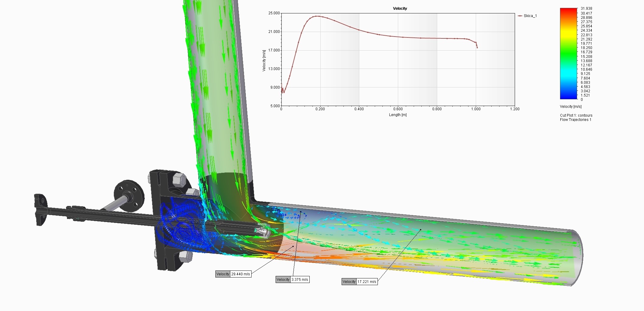Select the 31.938 maximum legend value
This screenshot has height=311, width=644.
click(x=586, y=9)
